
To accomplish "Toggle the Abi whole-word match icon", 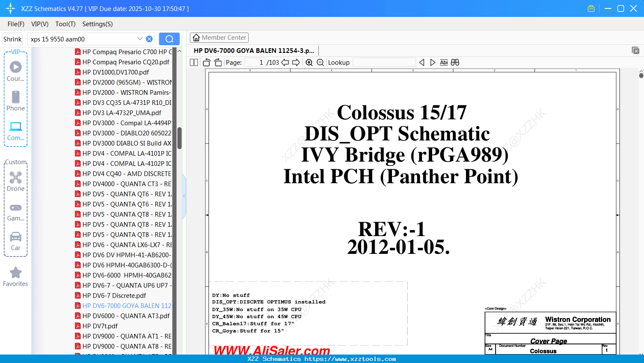I will coord(444,62).
